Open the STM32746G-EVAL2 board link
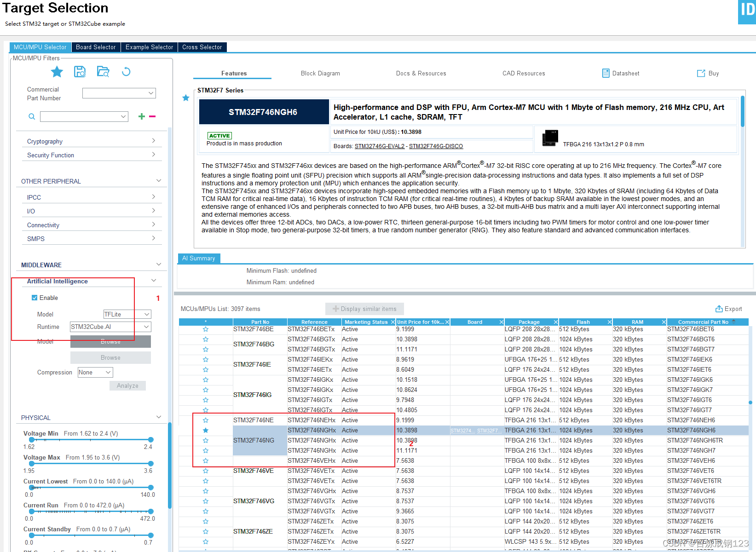Image resolution: width=756 pixels, height=552 pixels. coord(380,146)
